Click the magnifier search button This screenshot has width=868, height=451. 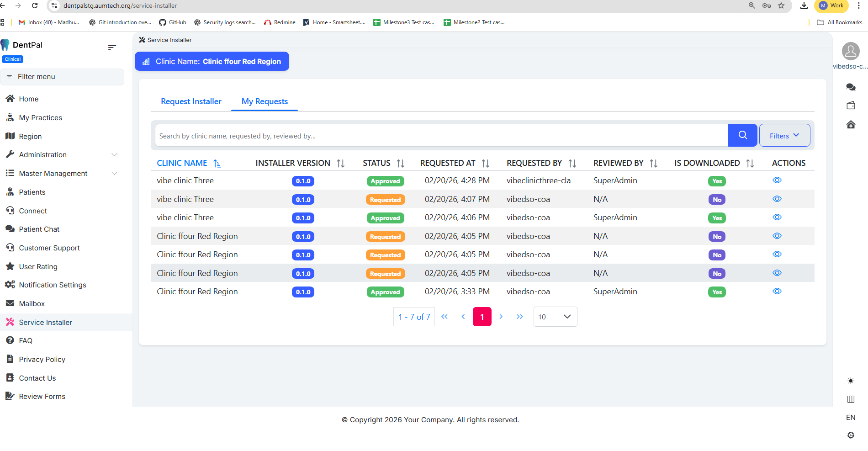pyautogui.click(x=742, y=135)
